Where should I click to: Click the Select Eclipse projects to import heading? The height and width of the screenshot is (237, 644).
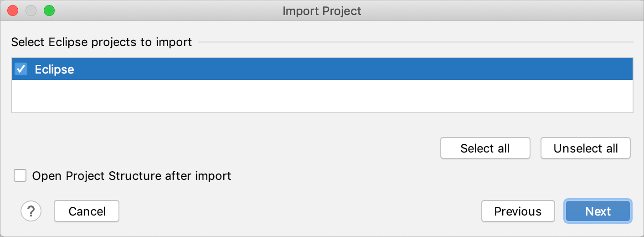pyautogui.click(x=102, y=42)
